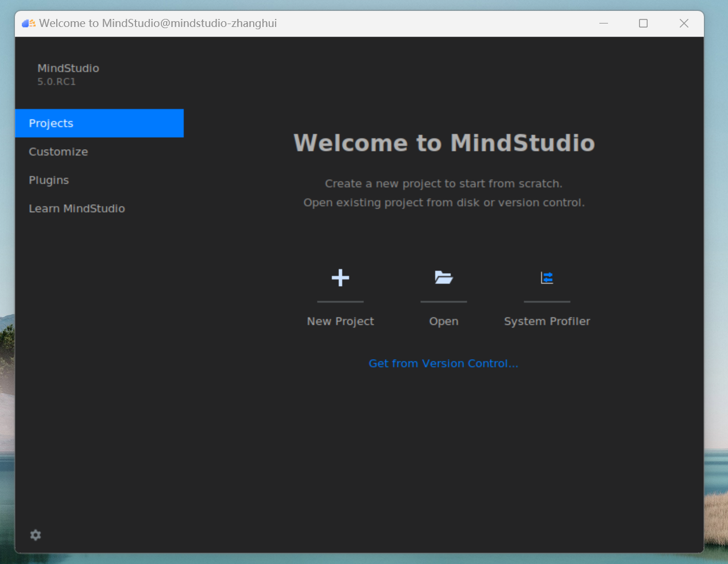
Task: Click the MindStudio logo in title bar
Action: [x=29, y=24]
